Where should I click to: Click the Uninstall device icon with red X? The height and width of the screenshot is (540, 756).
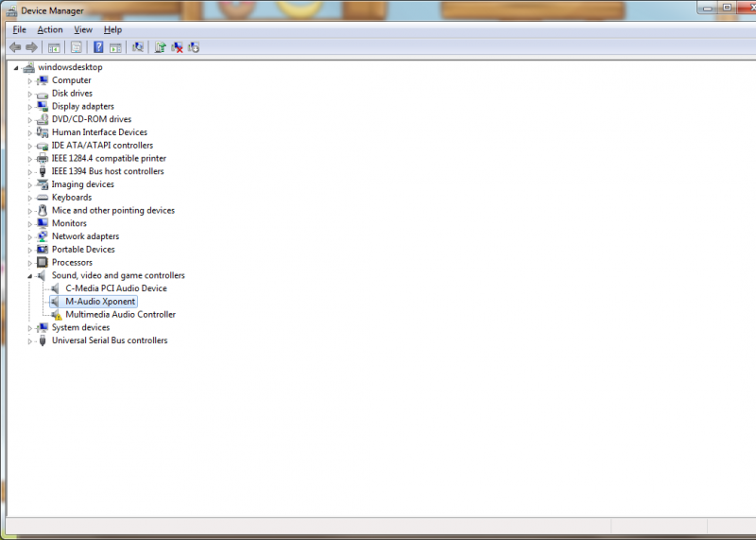[x=177, y=47]
